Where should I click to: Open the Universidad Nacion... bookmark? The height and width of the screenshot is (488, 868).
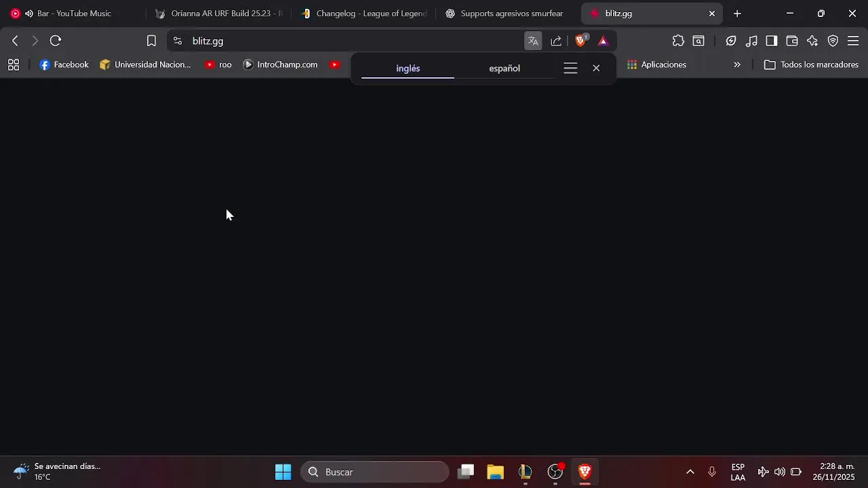click(x=146, y=65)
